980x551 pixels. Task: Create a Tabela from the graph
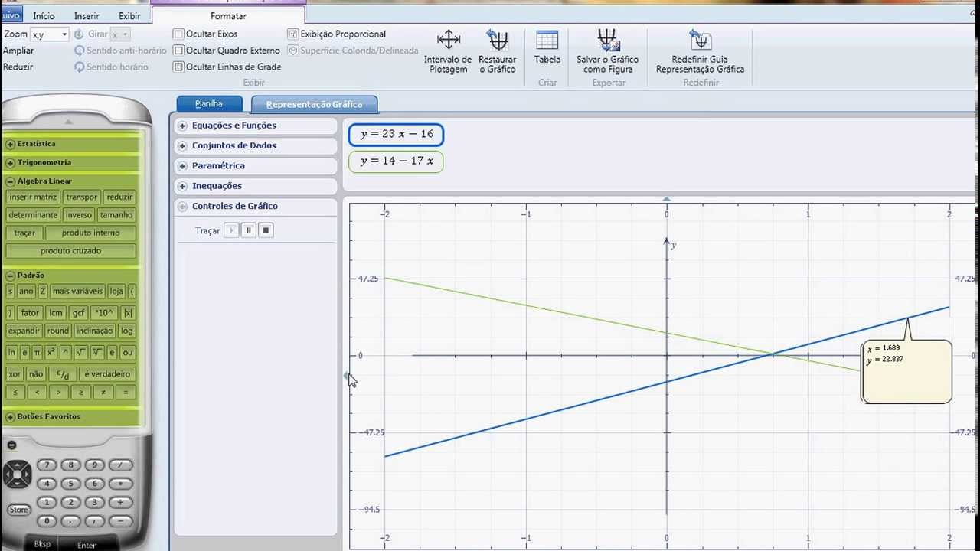[x=547, y=47]
